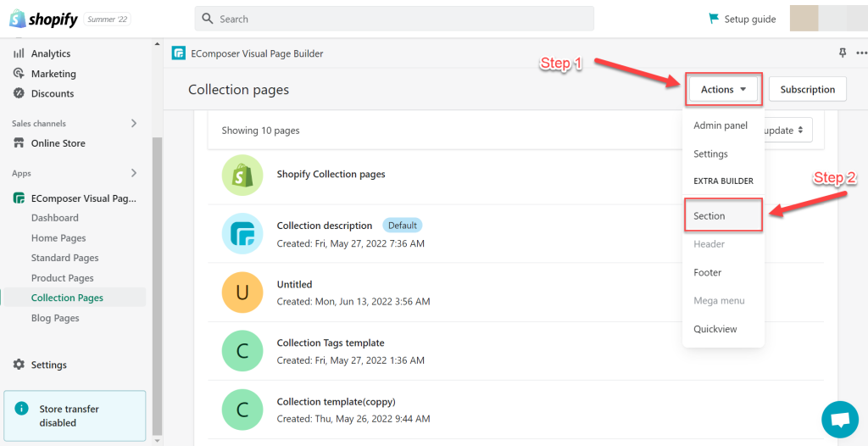Click the EComposer app icon in sidebar
Viewport: 868px width, 446px height.
19,198
